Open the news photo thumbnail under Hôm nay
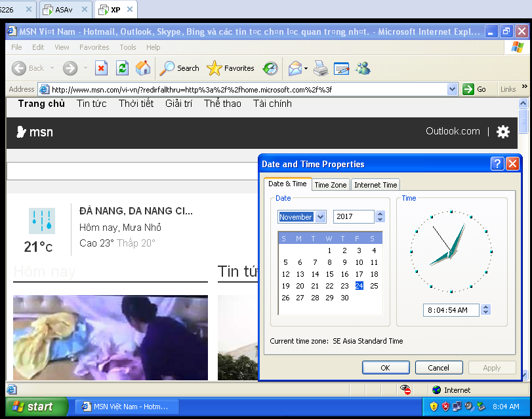 (x=110, y=338)
